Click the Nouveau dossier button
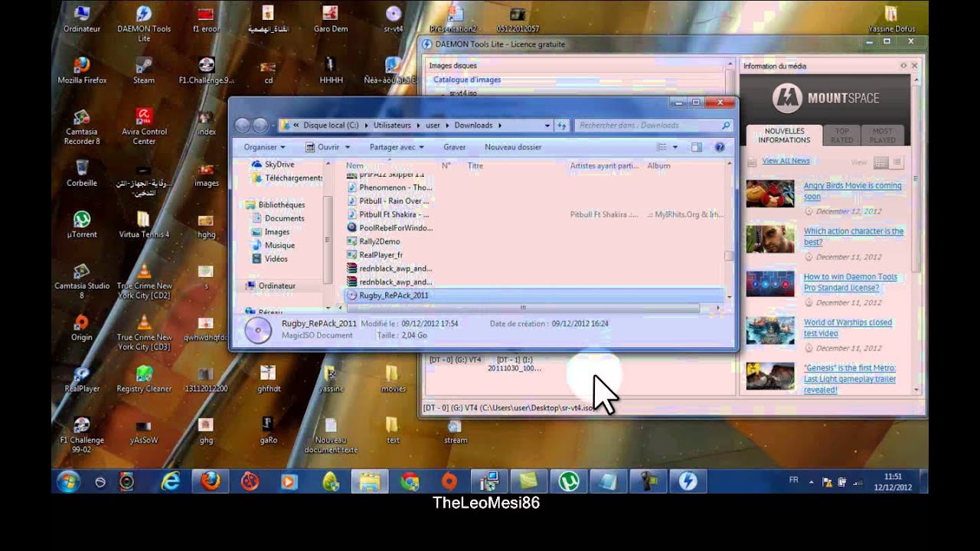The width and height of the screenshot is (980, 551). pos(513,147)
